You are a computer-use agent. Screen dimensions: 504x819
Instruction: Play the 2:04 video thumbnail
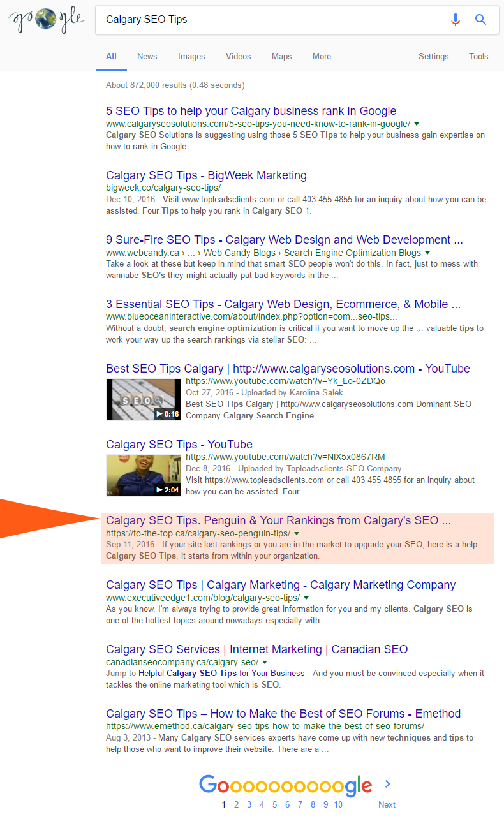(144, 475)
